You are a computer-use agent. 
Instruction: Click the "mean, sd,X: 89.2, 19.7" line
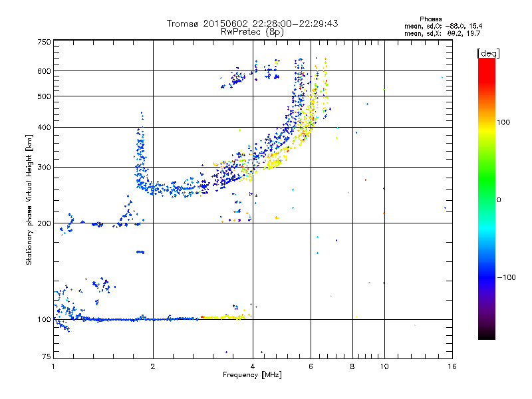tap(442, 33)
